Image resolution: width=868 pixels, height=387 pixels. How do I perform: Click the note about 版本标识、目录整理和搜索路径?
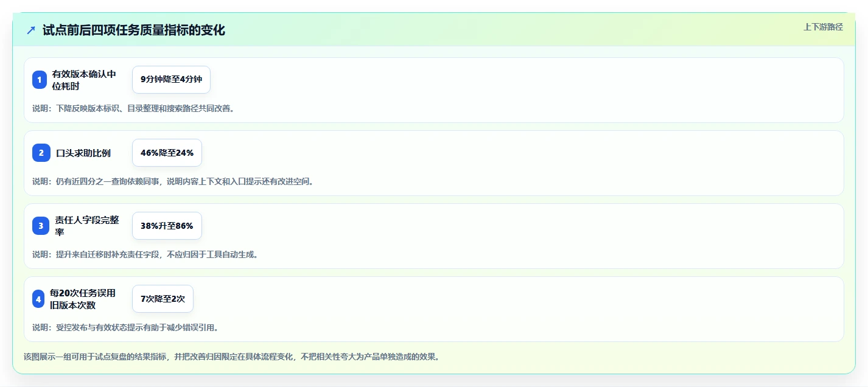[133, 108]
